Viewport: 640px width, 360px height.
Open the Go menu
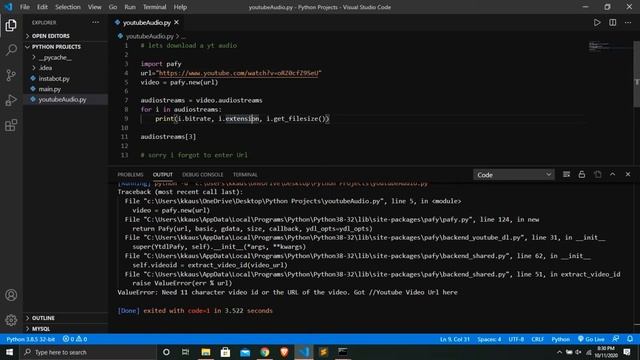pyautogui.click(x=113, y=7)
